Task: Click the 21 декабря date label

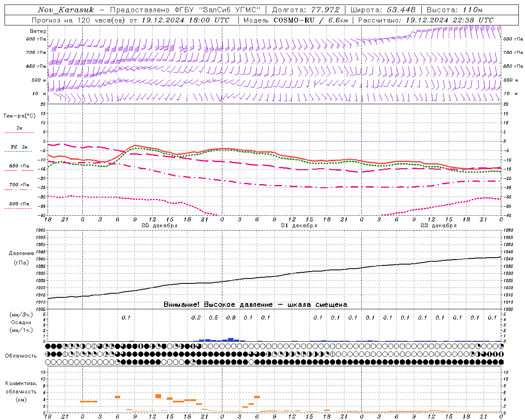Action: [x=299, y=226]
